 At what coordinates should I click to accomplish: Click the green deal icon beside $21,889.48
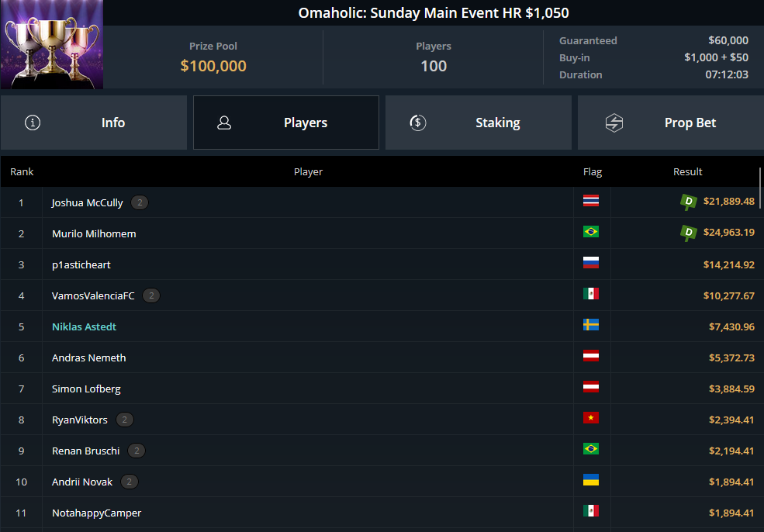[x=689, y=202]
